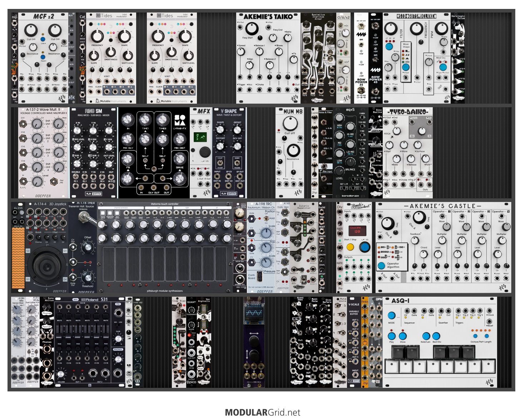
Task: Toggle the S-CLIP/H-CLIP switch on V SHAPE
Action: [220, 162]
